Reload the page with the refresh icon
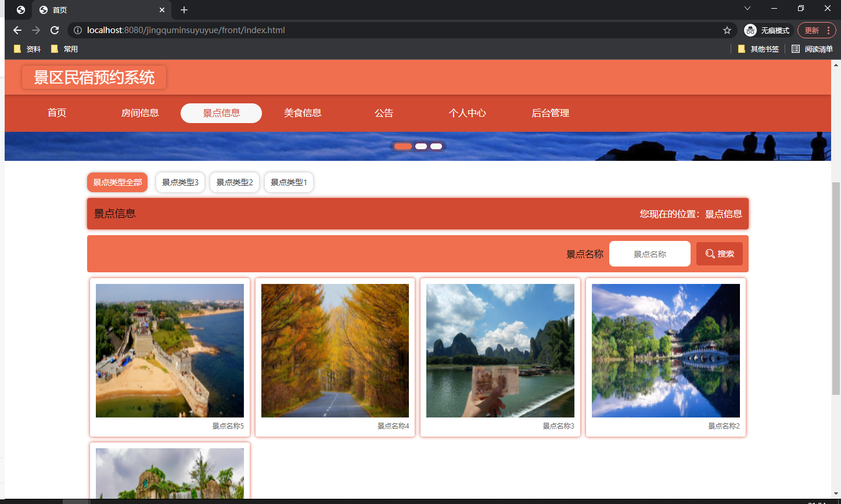This screenshot has height=504, width=841. (x=55, y=30)
